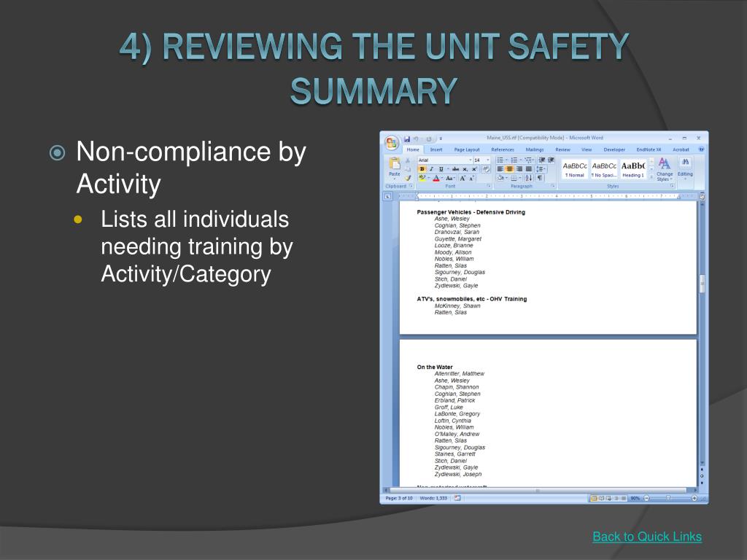Image resolution: width=747 pixels, height=560 pixels.
Task: Select the Normal style thumbnail
Action: click(x=575, y=169)
